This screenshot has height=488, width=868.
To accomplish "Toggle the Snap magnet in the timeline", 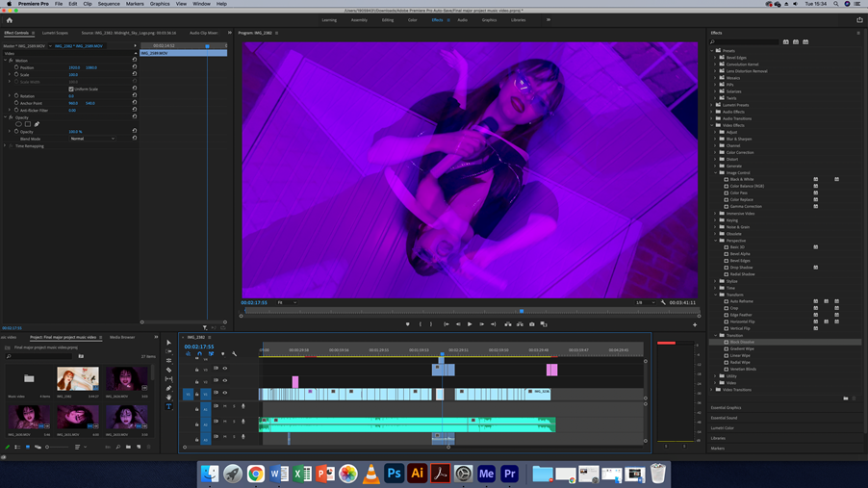I will coord(200,353).
